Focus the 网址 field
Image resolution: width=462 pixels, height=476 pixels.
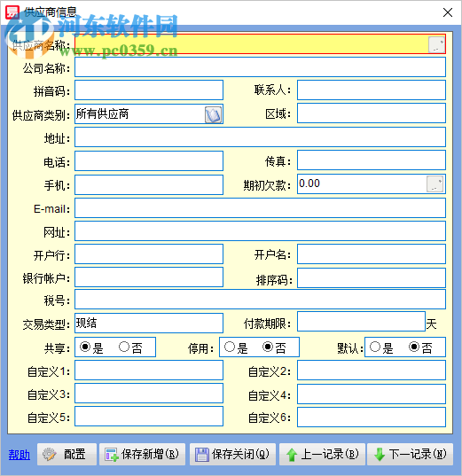(260, 231)
